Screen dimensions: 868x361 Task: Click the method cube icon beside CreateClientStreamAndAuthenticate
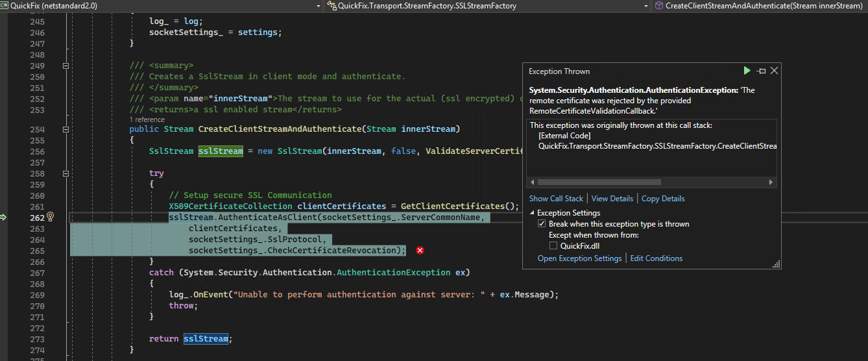(660, 5)
